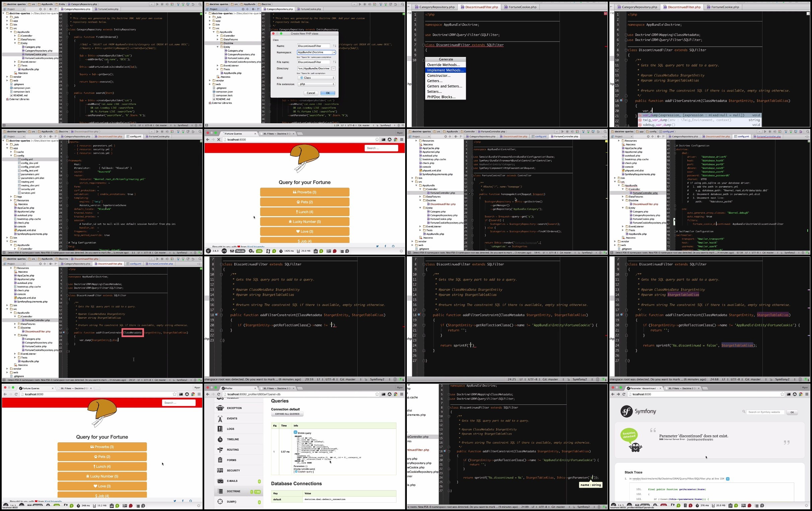Image resolution: width=812 pixels, height=511 pixels.
Task: Focus the Directory field in the dialog
Action: (314, 68)
